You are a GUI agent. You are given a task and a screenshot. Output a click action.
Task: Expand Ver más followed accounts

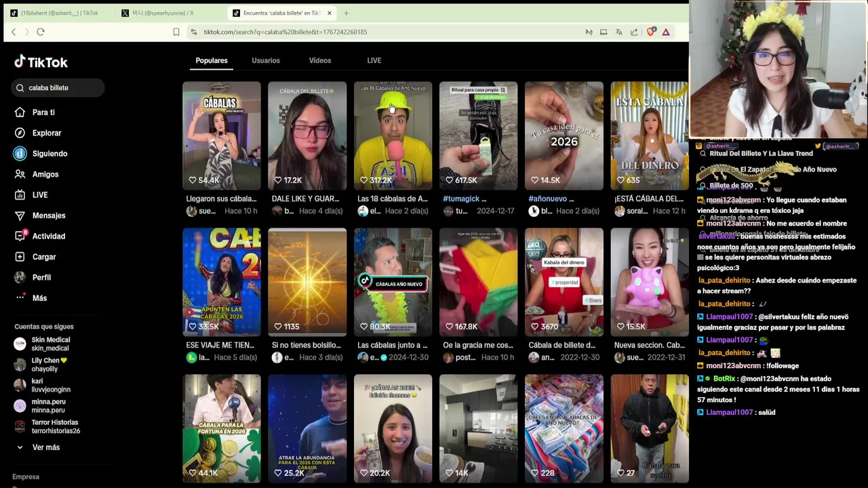coord(38,447)
